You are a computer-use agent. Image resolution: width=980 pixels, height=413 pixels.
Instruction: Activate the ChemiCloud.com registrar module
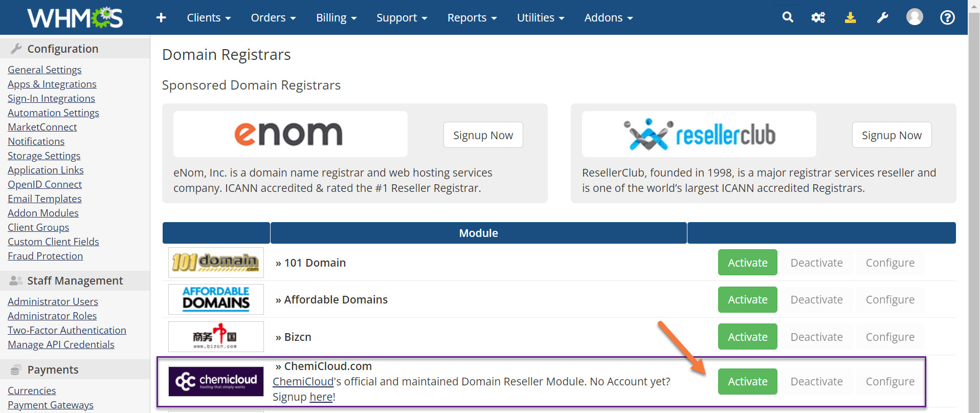(747, 381)
